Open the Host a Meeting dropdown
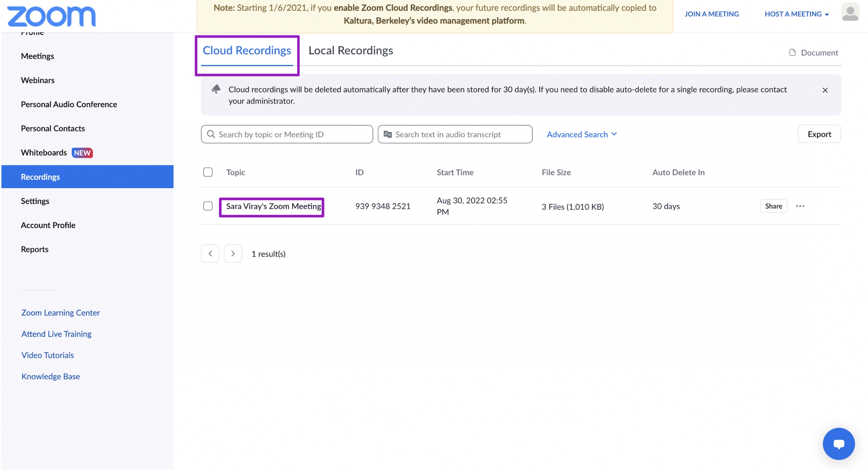 click(x=796, y=14)
